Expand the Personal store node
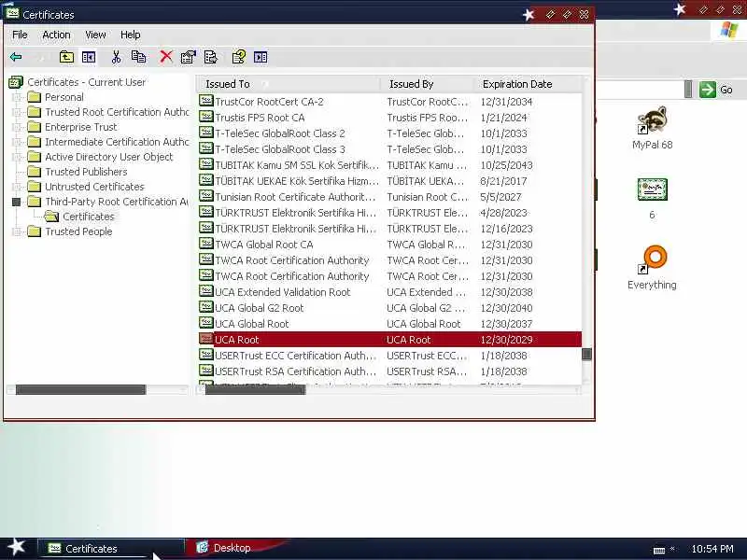This screenshot has height=560, width=747. (17, 97)
